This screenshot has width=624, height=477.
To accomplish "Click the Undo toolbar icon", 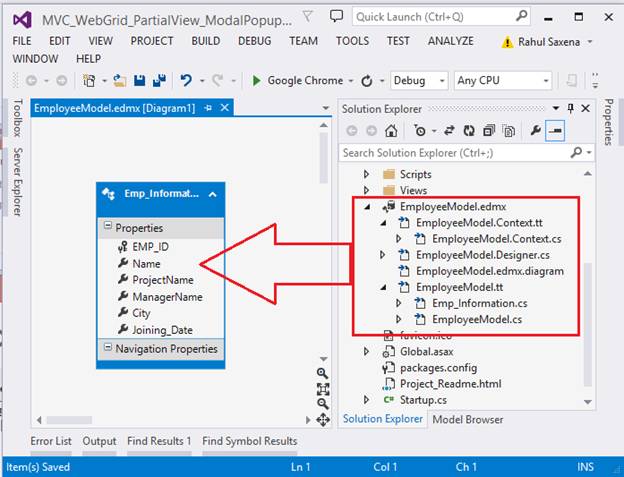I will [186, 81].
